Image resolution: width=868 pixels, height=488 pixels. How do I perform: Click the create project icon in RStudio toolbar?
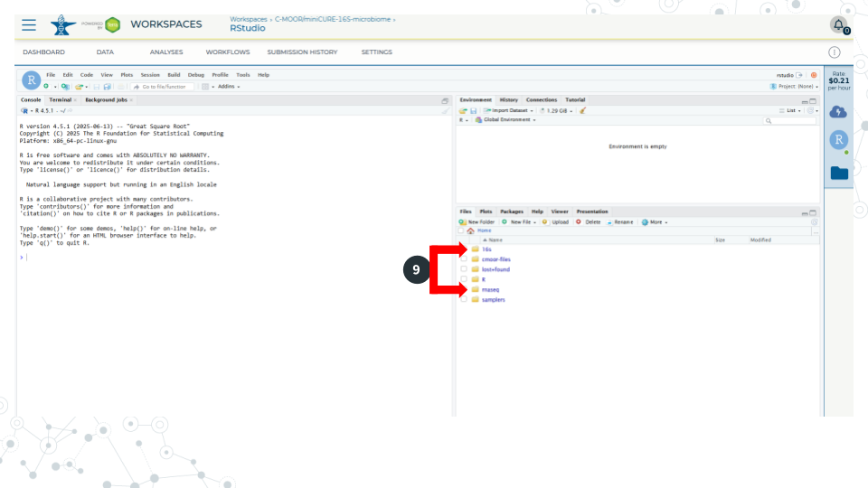click(65, 87)
